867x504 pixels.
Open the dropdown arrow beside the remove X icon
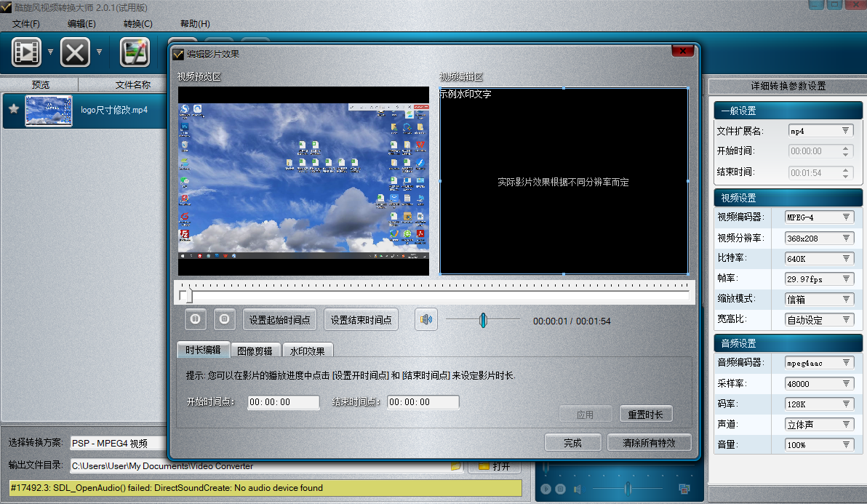tap(99, 52)
